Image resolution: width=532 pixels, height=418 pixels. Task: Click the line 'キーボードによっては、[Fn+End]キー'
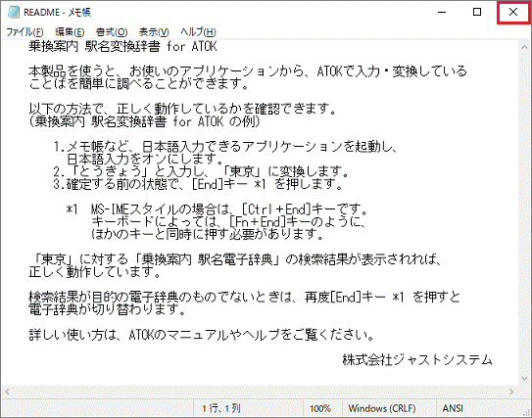(x=229, y=221)
